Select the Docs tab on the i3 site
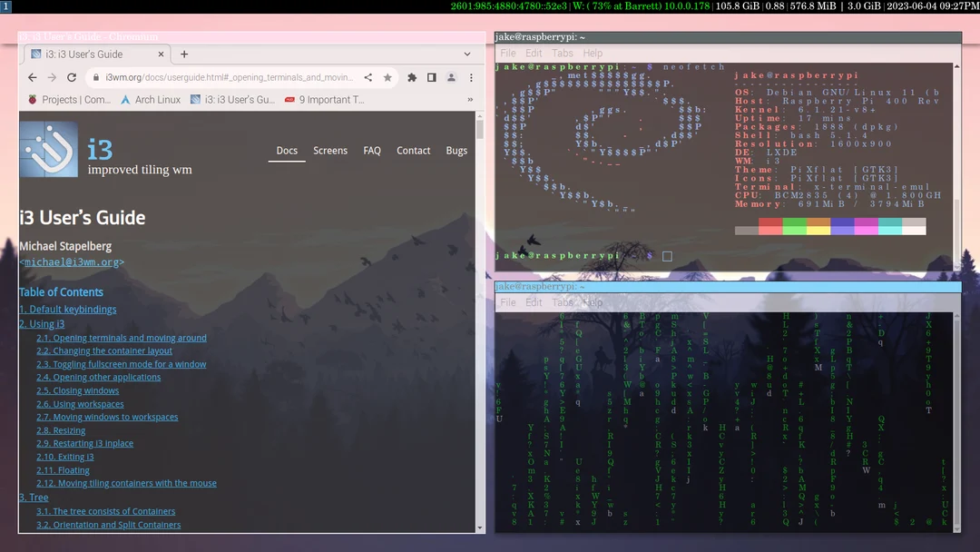Viewport: 980px width, 552px height. (x=287, y=151)
